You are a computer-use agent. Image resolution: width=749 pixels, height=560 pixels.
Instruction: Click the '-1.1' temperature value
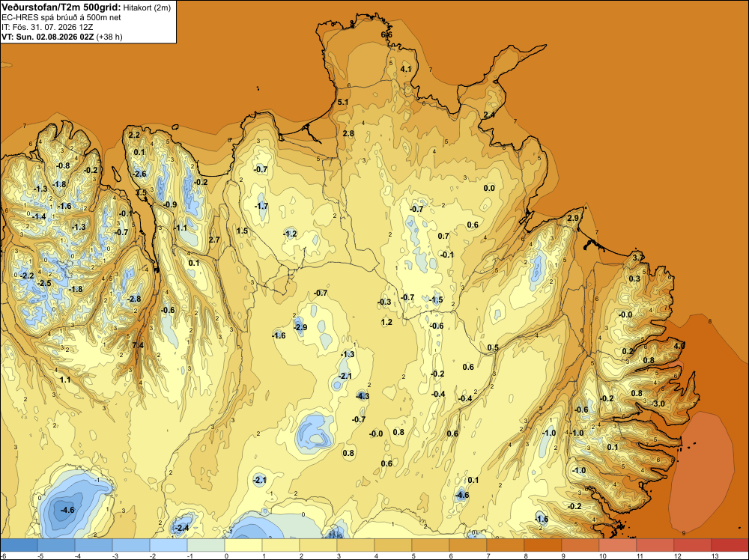pyautogui.click(x=180, y=228)
